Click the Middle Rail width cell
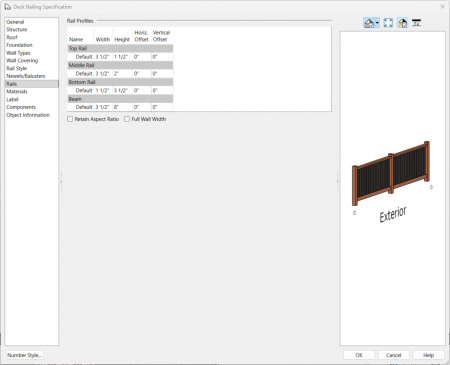 [x=103, y=73]
